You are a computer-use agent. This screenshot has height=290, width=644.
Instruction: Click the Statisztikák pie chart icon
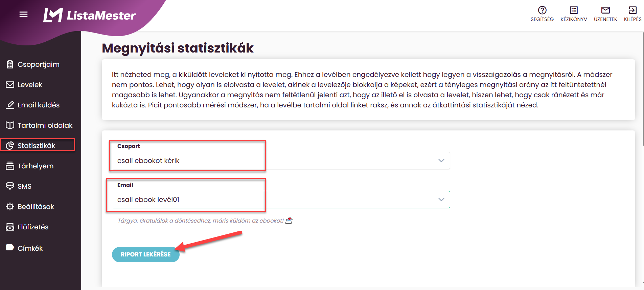tap(10, 146)
